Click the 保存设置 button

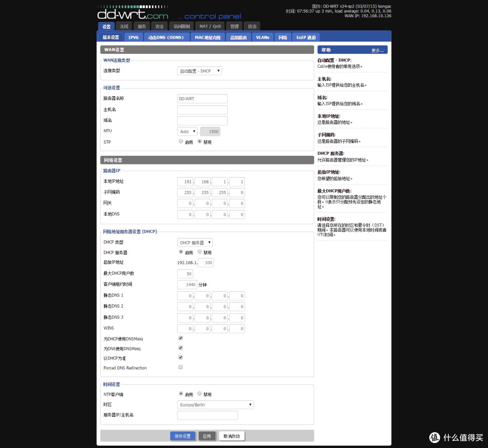[183, 436]
